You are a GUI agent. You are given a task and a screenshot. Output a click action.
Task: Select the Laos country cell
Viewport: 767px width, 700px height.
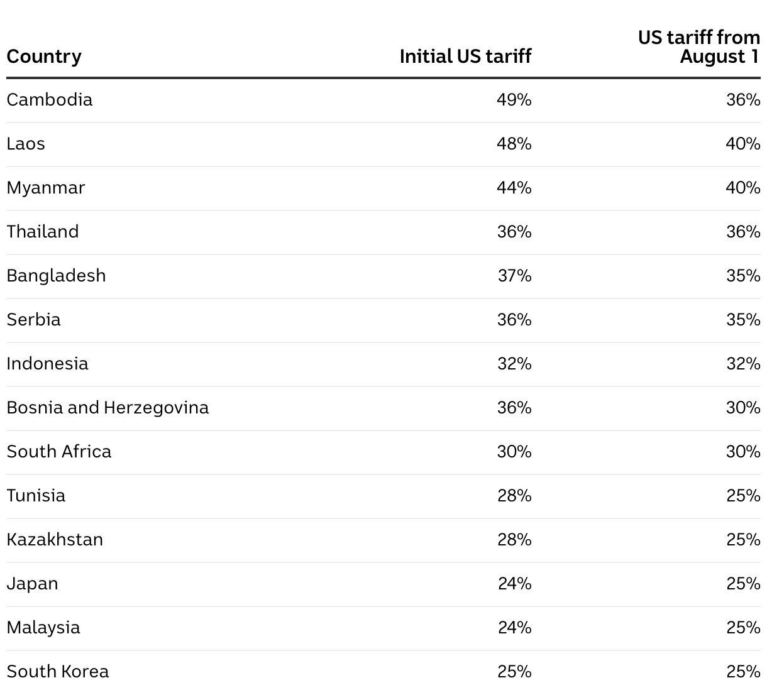tap(26, 144)
